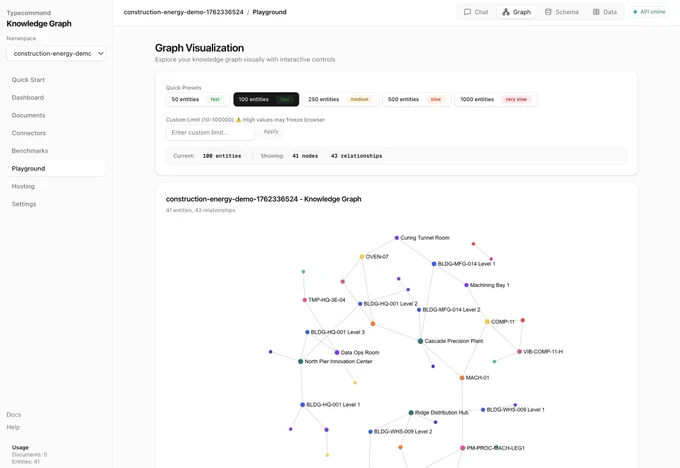Click the Enter custom limit field
The height and width of the screenshot is (468, 680).
click(x=210, y=132)
